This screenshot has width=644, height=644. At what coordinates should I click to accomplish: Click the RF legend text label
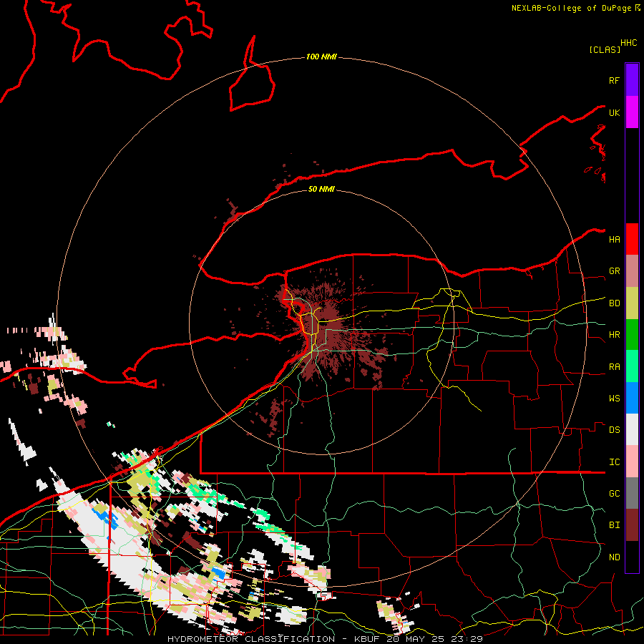614,80
